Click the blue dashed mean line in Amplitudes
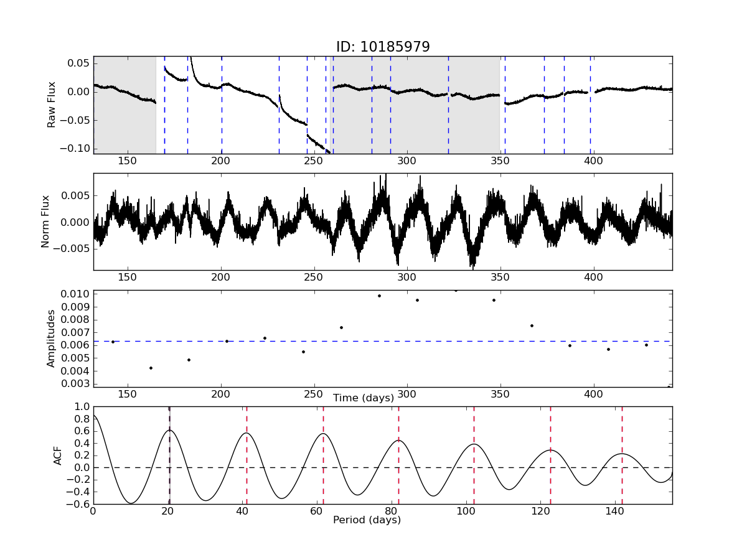This screenshot has height=560, width=747. pos(436,341)
